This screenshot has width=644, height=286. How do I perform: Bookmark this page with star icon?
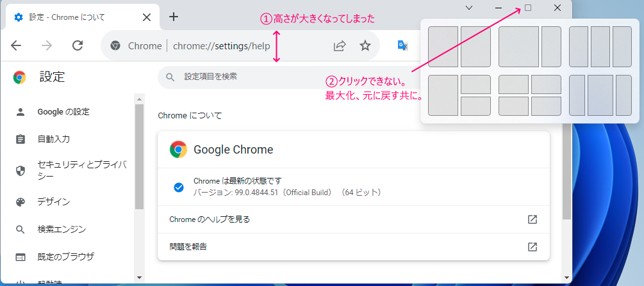tap(365, 45)
